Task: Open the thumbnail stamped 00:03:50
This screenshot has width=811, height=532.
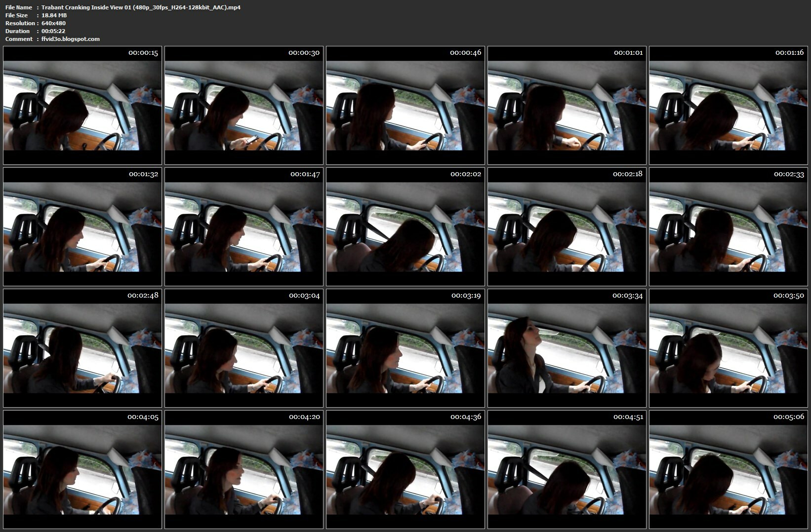Action: pos(729,348)
